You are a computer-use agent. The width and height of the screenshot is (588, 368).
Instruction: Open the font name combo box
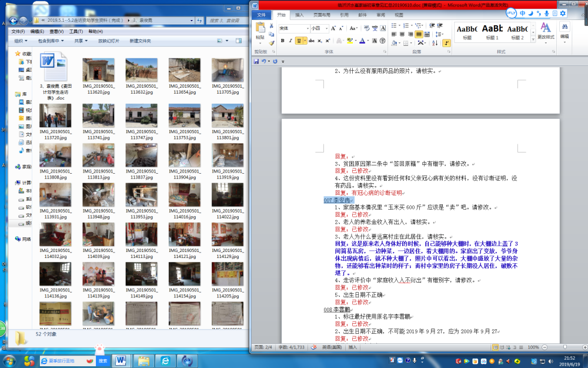click(294, 28)
